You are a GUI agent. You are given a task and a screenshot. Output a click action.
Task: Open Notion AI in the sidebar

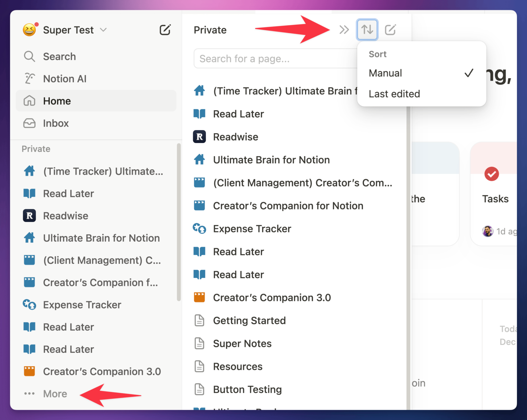(x=65, y=79)
